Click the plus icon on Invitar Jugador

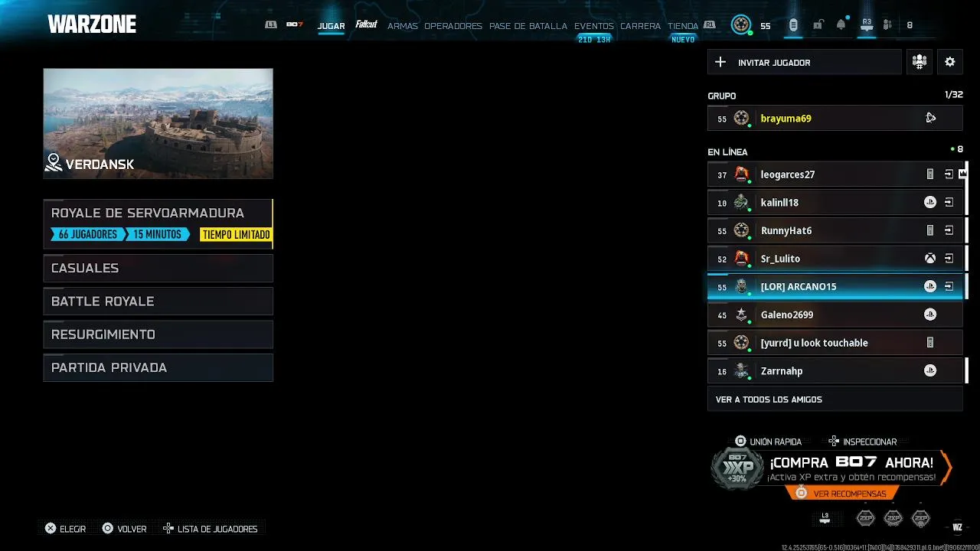pyautogui.click(x=720, y=62)
